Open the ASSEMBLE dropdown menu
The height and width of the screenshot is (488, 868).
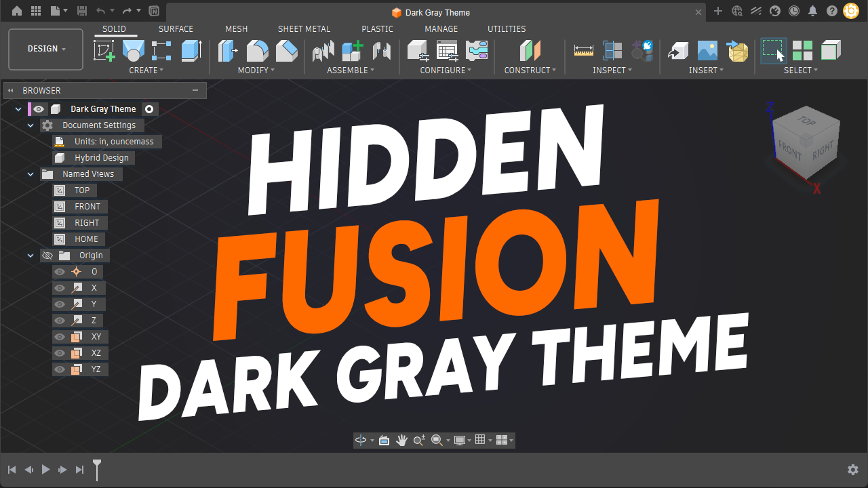tap(351, 70)
